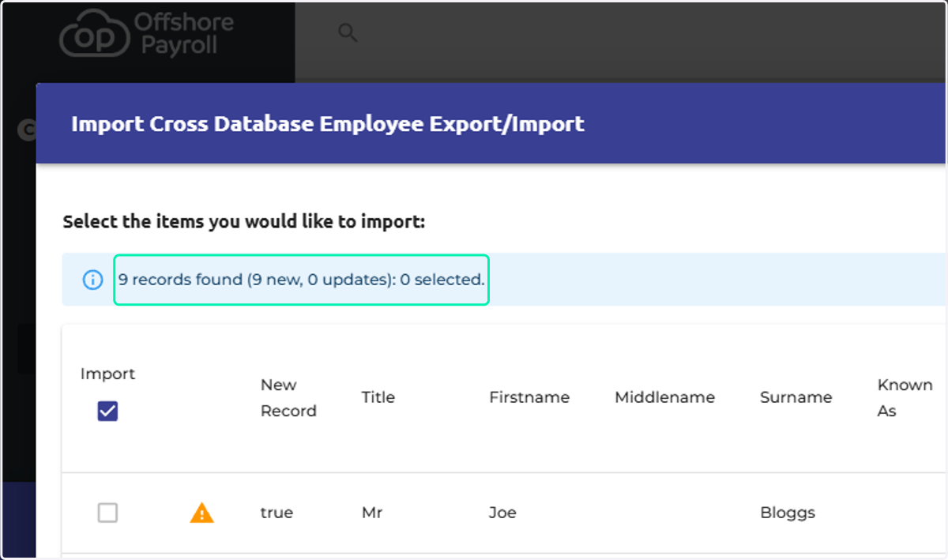Click the blue info circle icon

click(x=92, y=280)
